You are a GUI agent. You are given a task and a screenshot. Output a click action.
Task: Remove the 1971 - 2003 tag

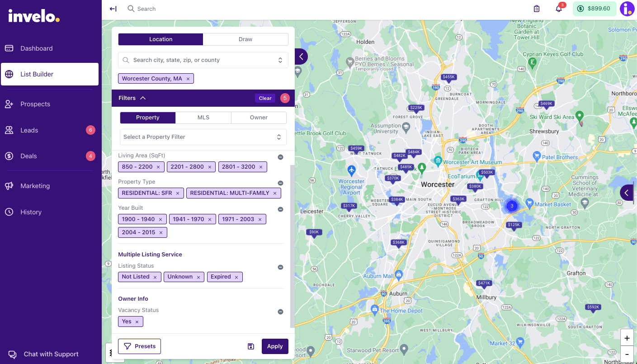[x=260, y=219]
